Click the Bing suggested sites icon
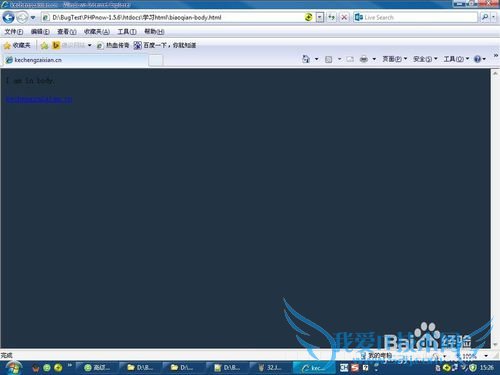Viewport: 500px width, 375px height. click(x=56, y=45)
